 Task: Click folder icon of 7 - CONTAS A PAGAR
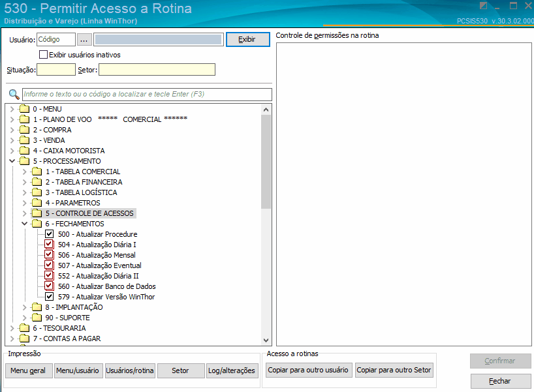[x=25, y=339]
